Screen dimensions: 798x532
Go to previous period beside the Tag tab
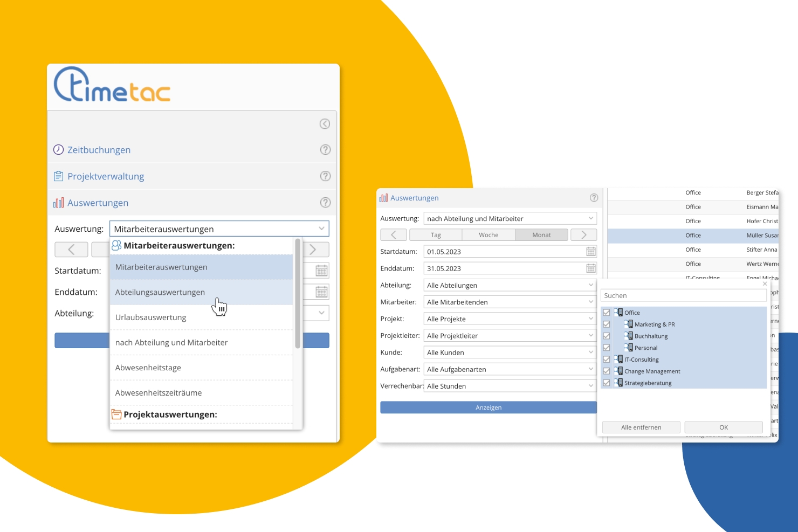(394, 235)
